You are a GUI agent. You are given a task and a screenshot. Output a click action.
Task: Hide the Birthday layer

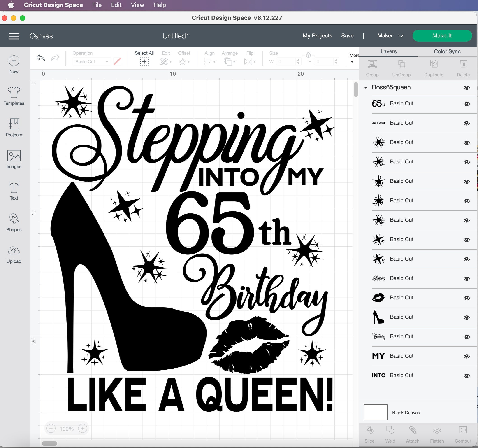coord(467,337)
